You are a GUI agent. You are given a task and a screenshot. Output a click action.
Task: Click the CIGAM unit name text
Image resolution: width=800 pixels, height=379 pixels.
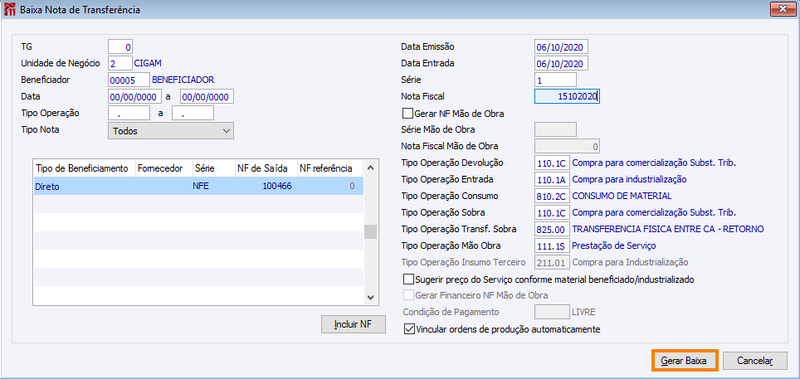click(147, 63)
